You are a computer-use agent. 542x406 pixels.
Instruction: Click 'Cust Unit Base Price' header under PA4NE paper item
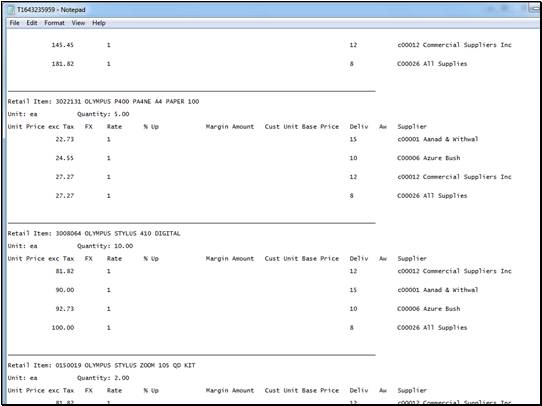pos(302,127)
